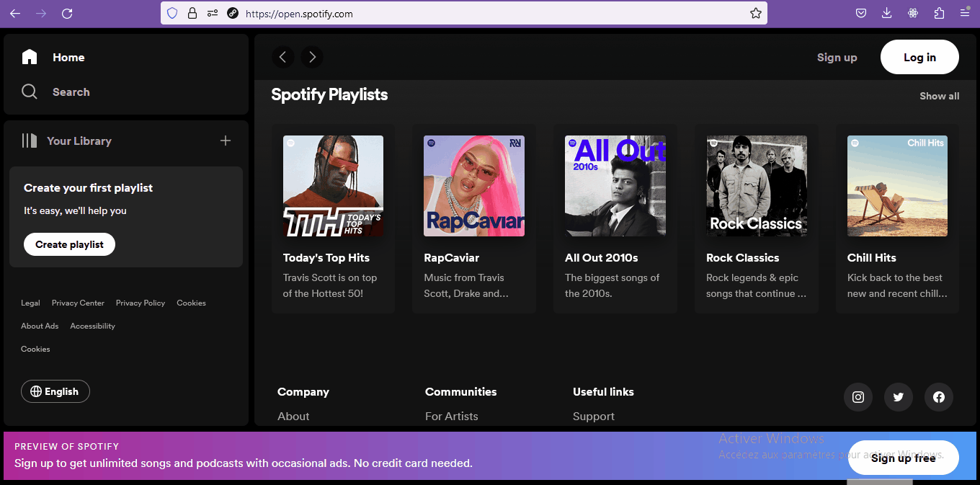The height and width of the screenshot is (485, 980).
Task: Open the English language selector
Action: [55, 391]
